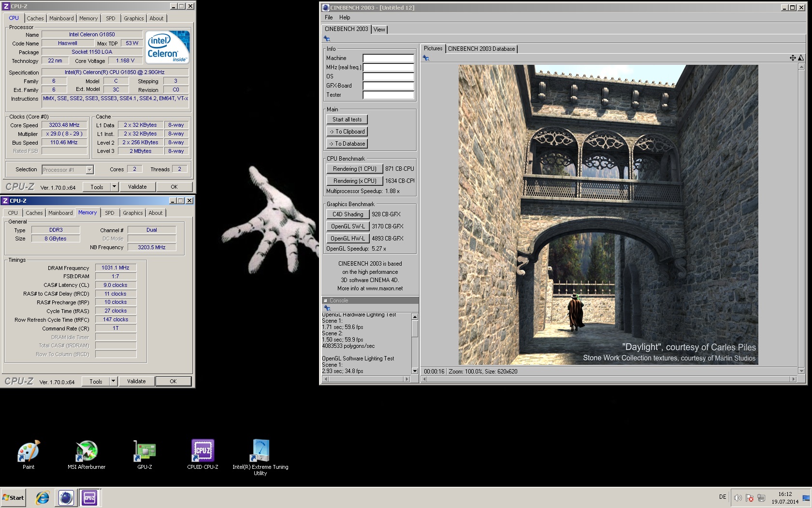Click the rendered Daylight picture
Image resolution: width=812 pixels, height=508 pixels.
click(608, 214)
